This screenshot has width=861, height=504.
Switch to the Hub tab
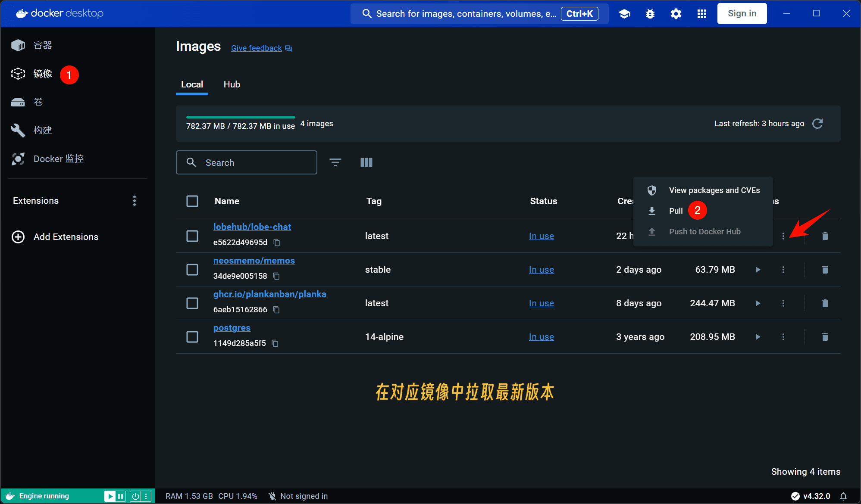click(x=232, y=84)
